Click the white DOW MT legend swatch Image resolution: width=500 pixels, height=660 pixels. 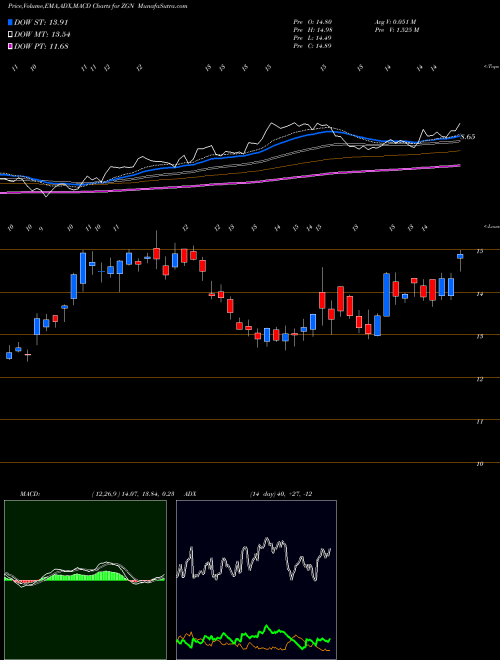pos(11,34)
